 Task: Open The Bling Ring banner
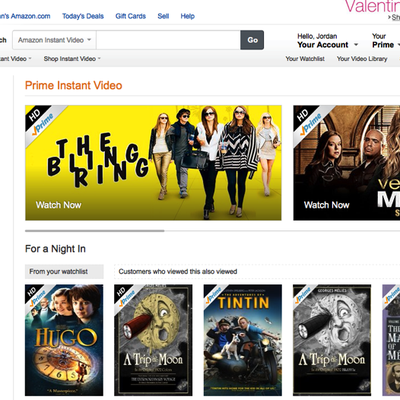[x=153, y=163]
